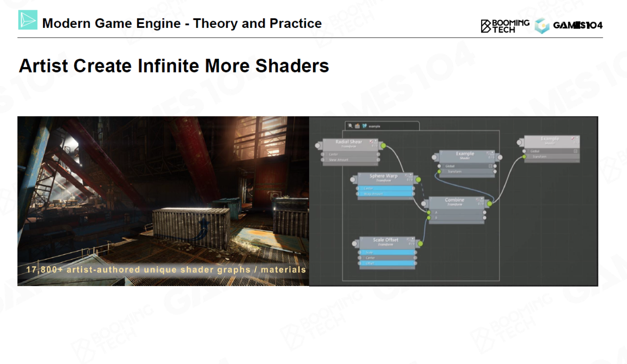This screenshot has height=364, width=627.
Task: Click the green output port of Sphere Warp node
Action: click(x=418, y=180)
